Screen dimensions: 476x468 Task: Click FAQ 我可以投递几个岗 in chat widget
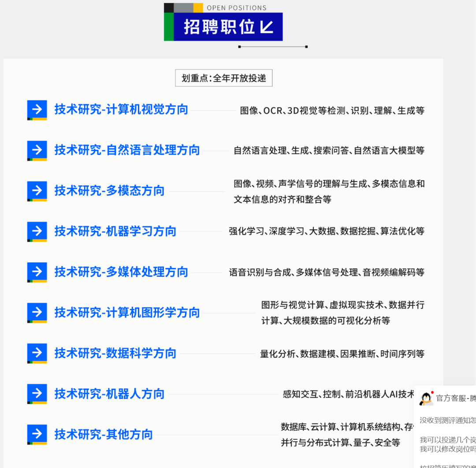[x=447, y=440]
